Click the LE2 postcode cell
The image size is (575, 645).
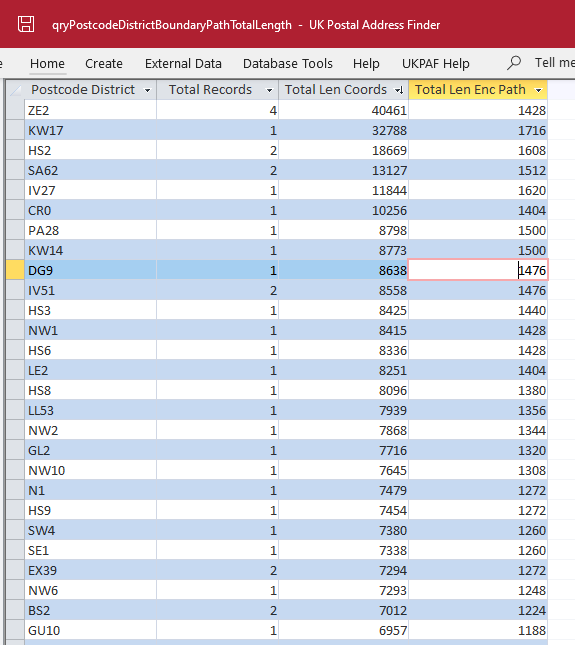coord(90,370)
